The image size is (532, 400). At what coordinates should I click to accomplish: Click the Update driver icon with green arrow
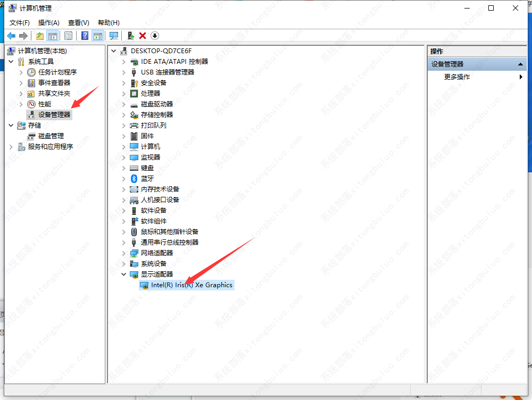(130, 36)
